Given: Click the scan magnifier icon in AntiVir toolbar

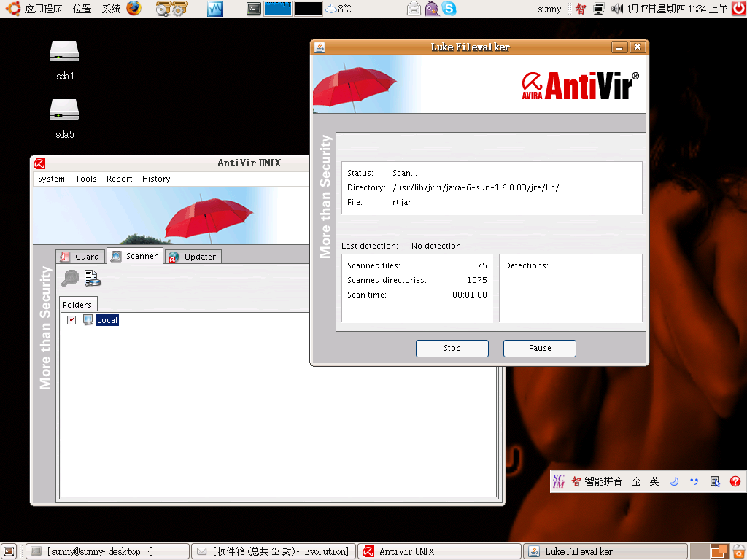Looking at the screenshot, I should pos(70,278).
